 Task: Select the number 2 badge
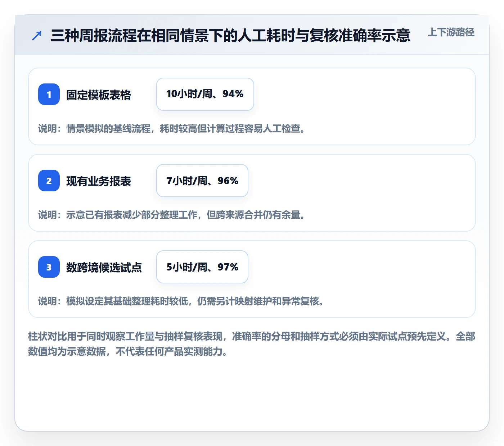pos(49,181)
